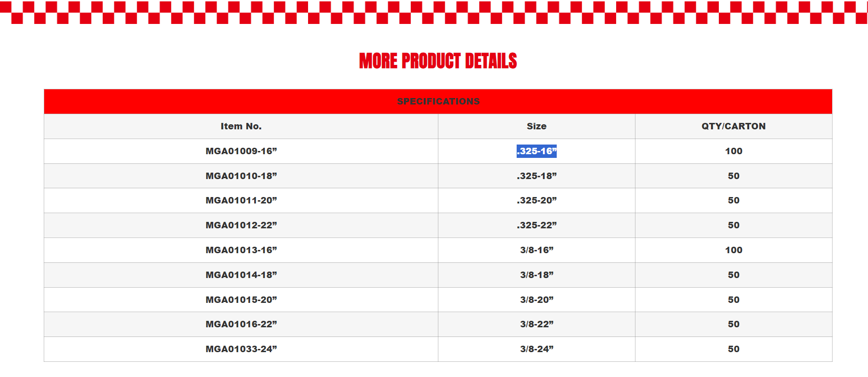This screenshot has width=868, height=377.
Task: Click the highlighted .325-16” size cell
Action: (536, 151)
